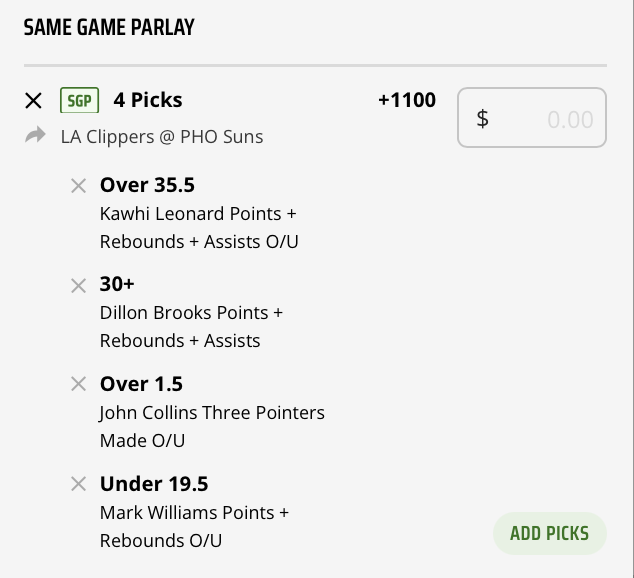This screenshot has width=634, height=578.
Task: Select the Under 19.5 pick label
Action: click(x=154, y=484)
